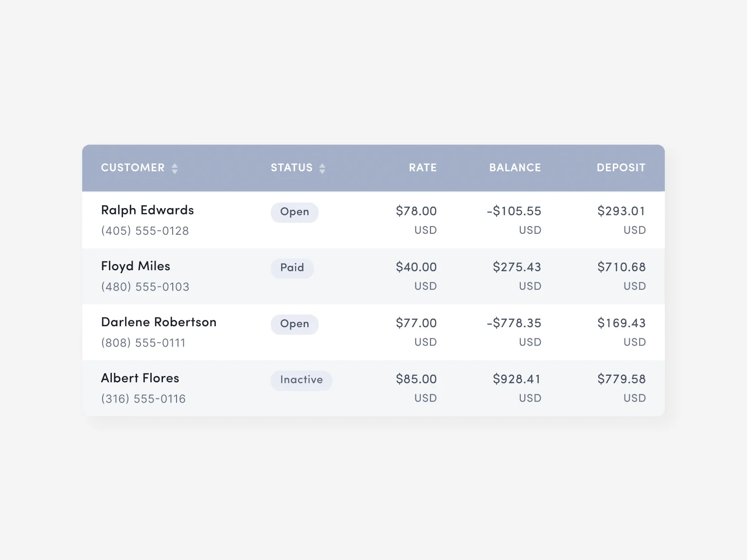This screenshot has width=747, height=560.
Task: Select the Open badge for Darlene Robertson
Action: pyautogui.click(x=294, y=324)
